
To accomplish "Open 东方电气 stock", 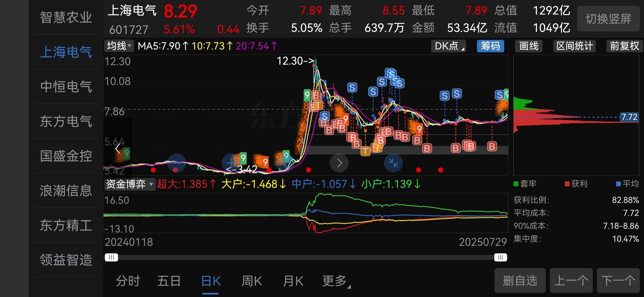I will [66, 121].
